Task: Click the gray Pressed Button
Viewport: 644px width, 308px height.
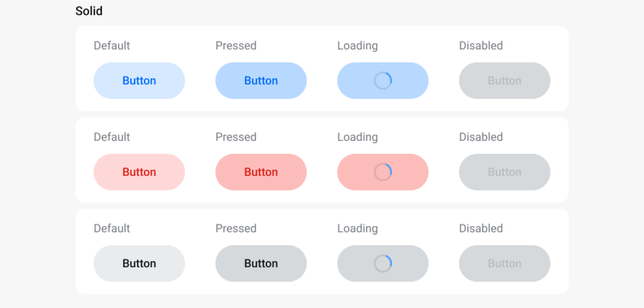Action: pos(261,263)
